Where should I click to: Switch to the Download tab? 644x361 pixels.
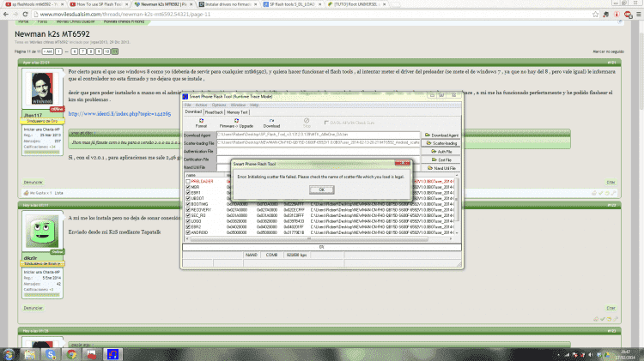193,111
